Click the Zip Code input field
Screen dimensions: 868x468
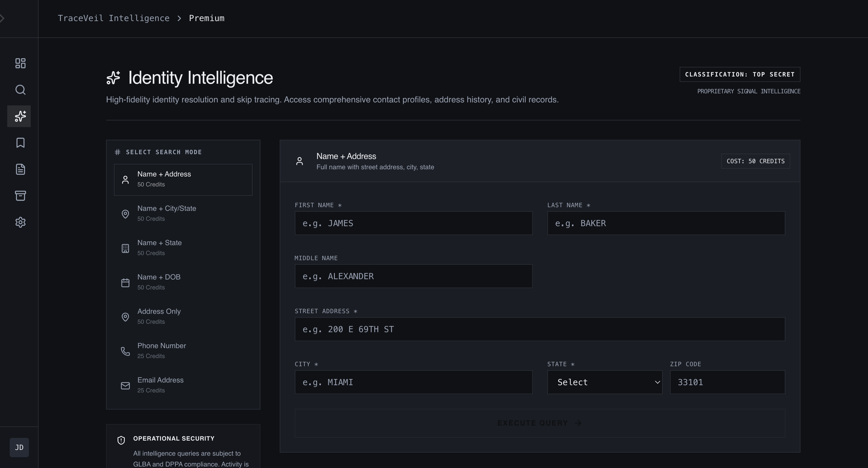pyautogui.click(x=727, y=382)
